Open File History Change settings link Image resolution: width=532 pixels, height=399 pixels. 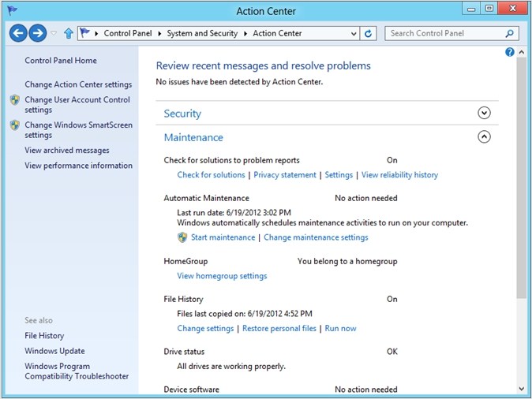pos(205,329)
